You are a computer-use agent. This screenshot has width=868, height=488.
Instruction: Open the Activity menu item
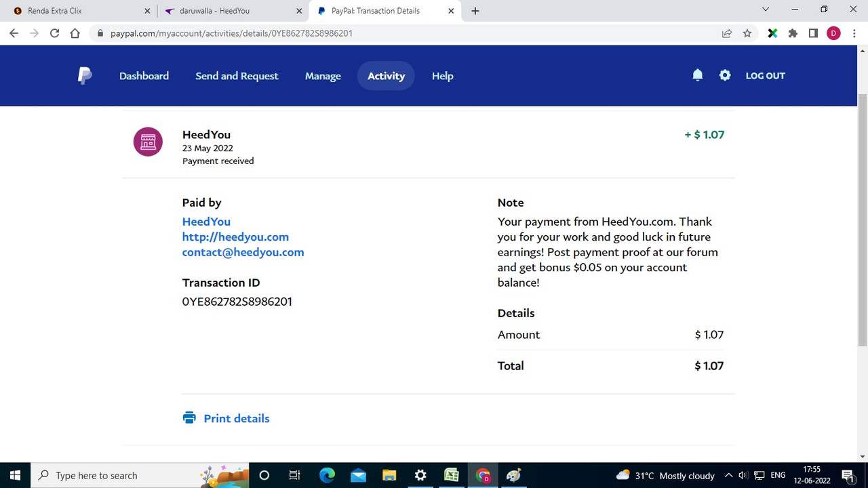point(386,76)
